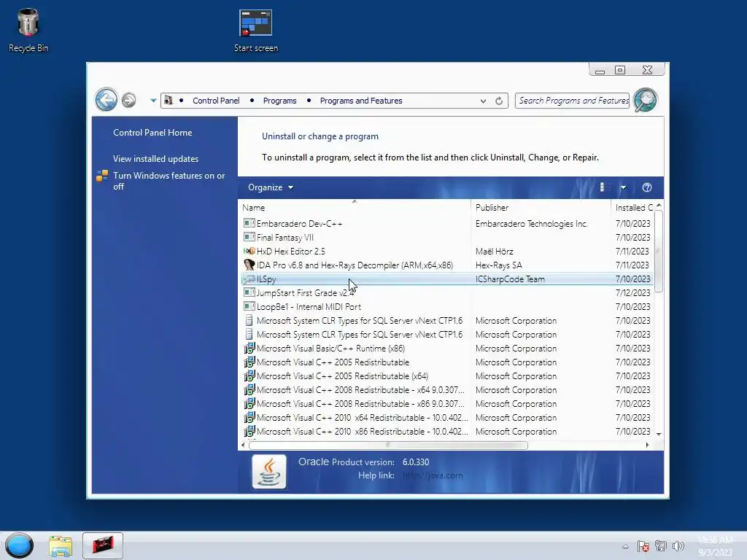
Task: Select Visual C++ 2005 Redistributable (x64) icon
Action: pos(249,376)
